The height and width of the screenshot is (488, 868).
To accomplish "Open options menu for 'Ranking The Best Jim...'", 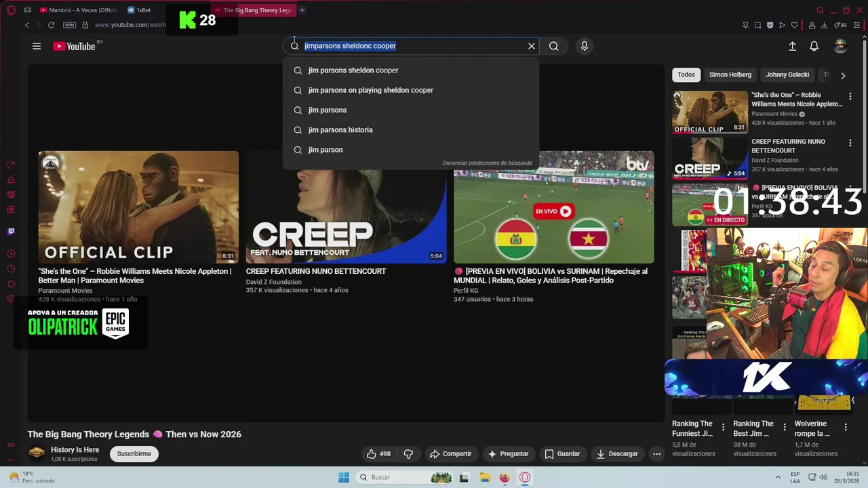I will click(x=784, y=427).
